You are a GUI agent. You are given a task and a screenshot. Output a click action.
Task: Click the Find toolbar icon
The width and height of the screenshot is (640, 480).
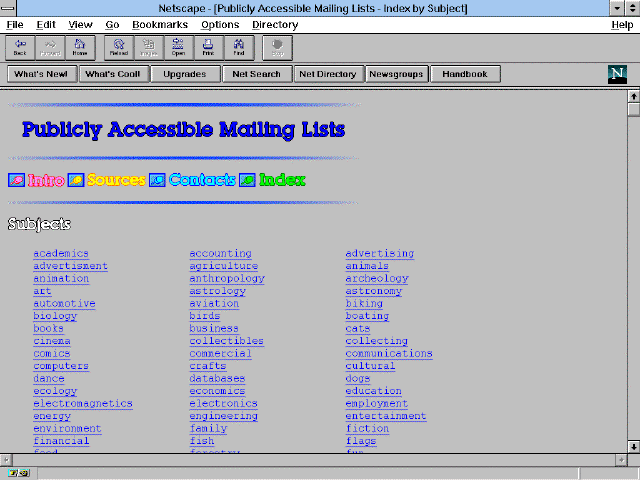pyautogui.click(x=239, y=48)
